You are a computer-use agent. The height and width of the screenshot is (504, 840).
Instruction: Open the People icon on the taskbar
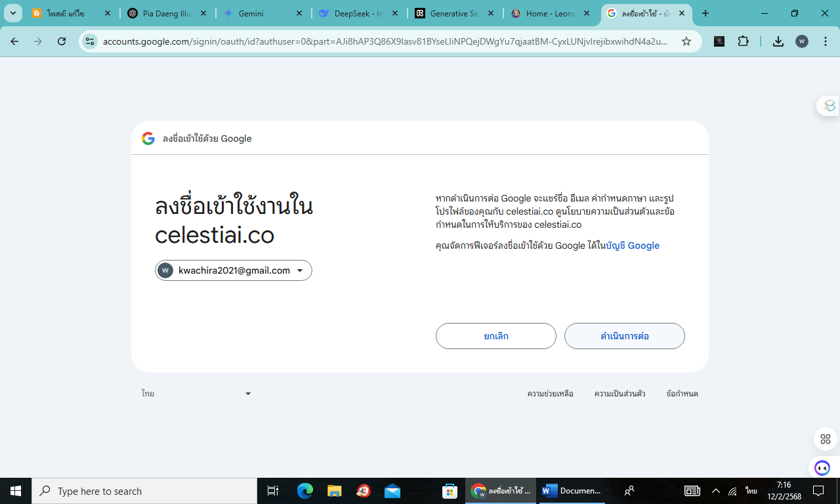pos(629,491)
